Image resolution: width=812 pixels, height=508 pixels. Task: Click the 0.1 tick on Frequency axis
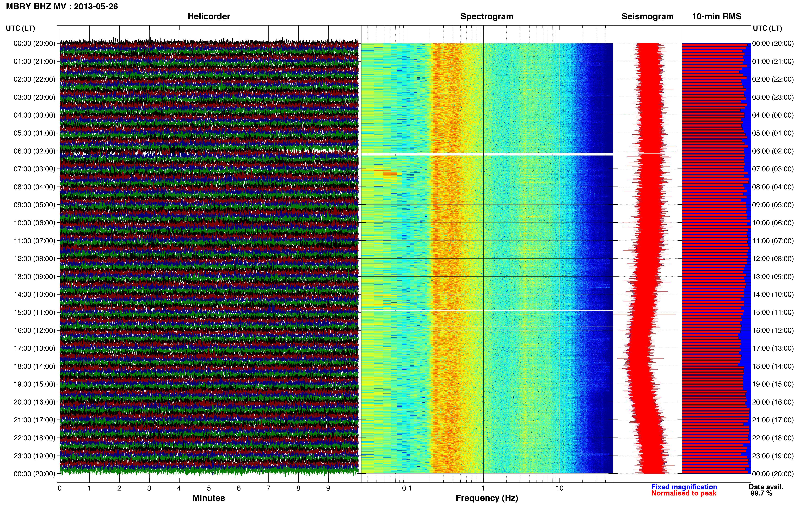tap(407, 488)
